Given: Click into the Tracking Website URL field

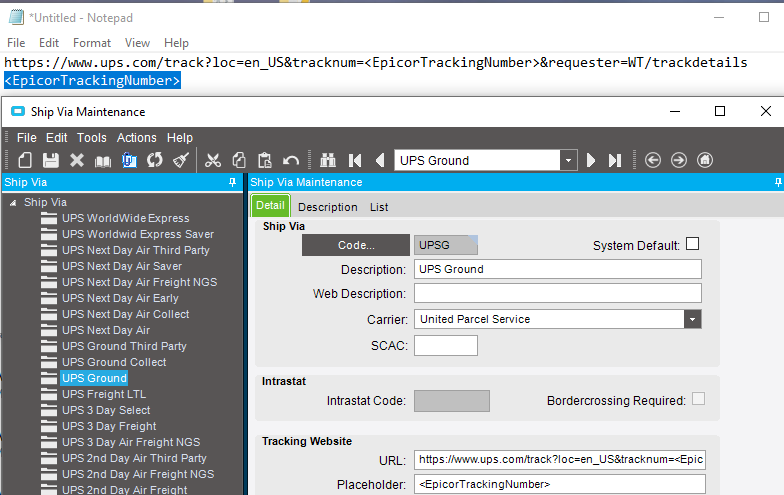Looking at the screenshot, I should click(560, 460).
